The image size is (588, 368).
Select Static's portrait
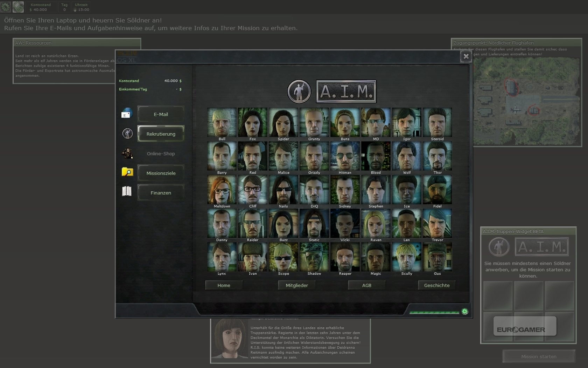point(314,223)
